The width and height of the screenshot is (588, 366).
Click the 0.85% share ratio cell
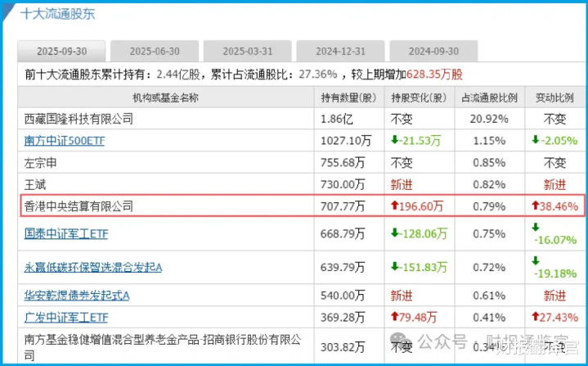click(x=489, y=163)
